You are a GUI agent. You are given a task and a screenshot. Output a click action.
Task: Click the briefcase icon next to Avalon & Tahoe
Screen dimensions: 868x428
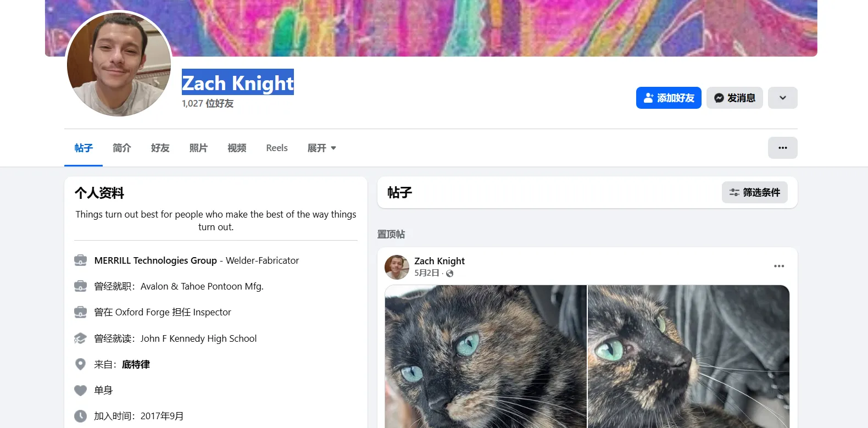tap(80, 286)
